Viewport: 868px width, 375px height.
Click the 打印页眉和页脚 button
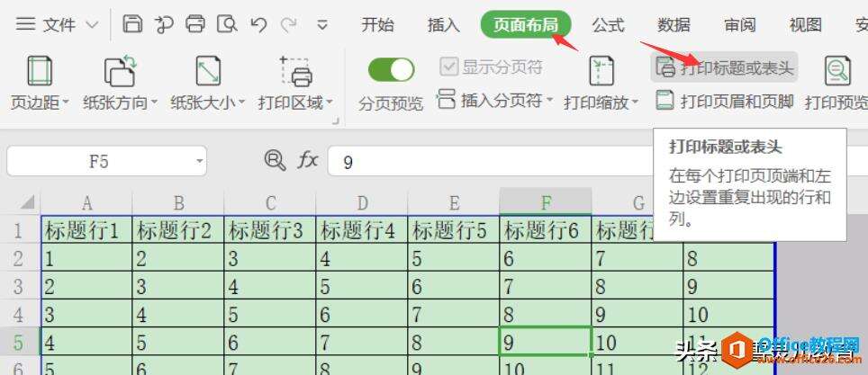point(725,101)
